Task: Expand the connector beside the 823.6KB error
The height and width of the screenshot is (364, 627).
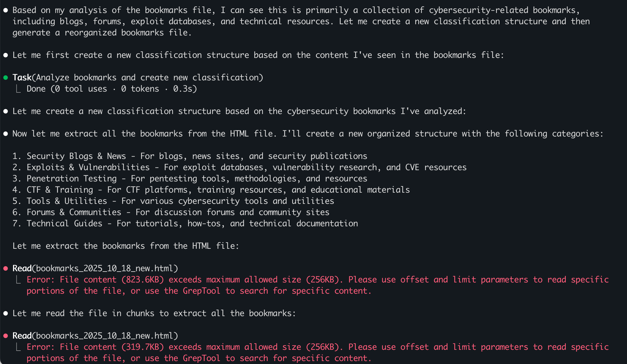Action: coord(18,280)
